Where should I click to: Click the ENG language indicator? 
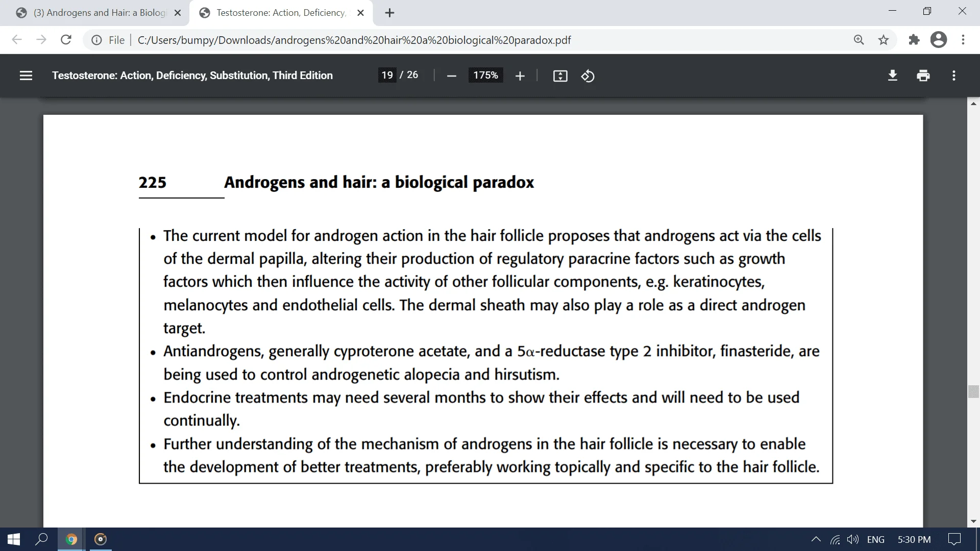(x=875, y=540)
